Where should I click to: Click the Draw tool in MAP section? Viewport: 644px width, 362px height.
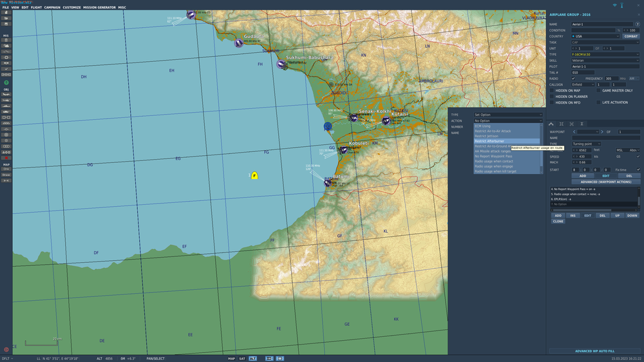(6, 175)
